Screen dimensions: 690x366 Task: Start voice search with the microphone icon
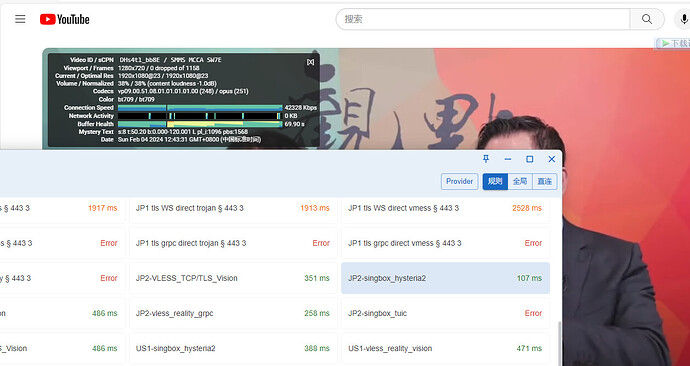tap(683, 19)
